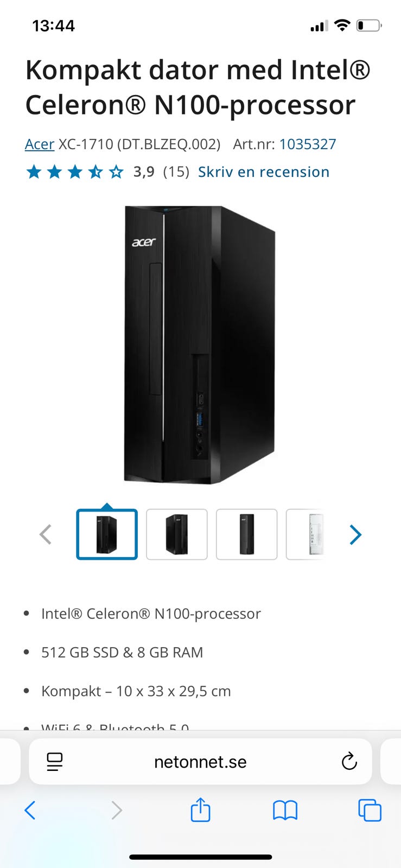Select the first product thumbnail

[107, 534]
